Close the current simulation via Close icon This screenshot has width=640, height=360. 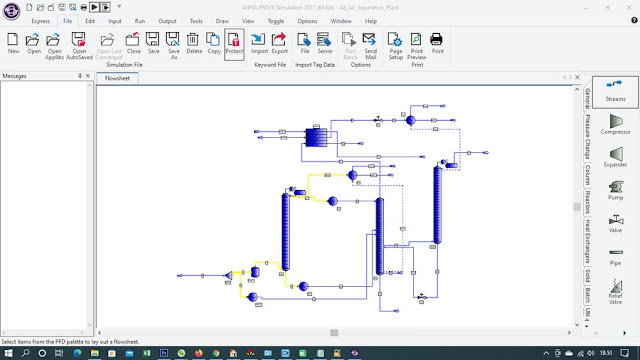tap(133, 43)
